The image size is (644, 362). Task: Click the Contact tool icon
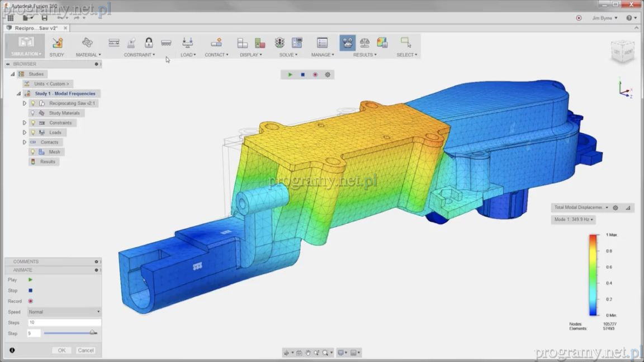point(216,43)
